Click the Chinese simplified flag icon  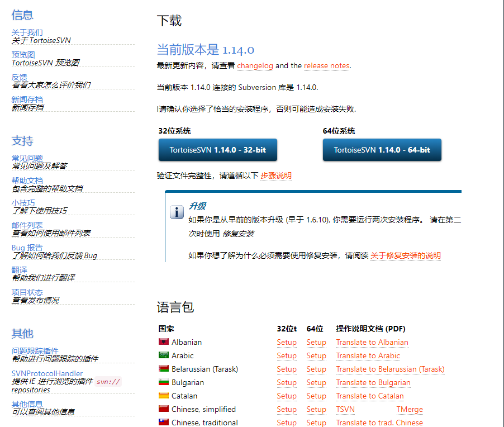tap(164, 409)
